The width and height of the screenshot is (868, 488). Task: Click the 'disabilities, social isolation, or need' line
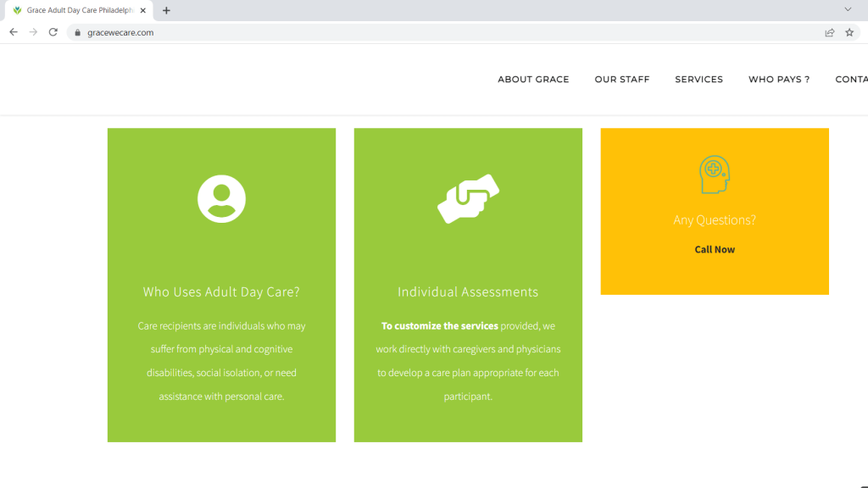point(221,373)
